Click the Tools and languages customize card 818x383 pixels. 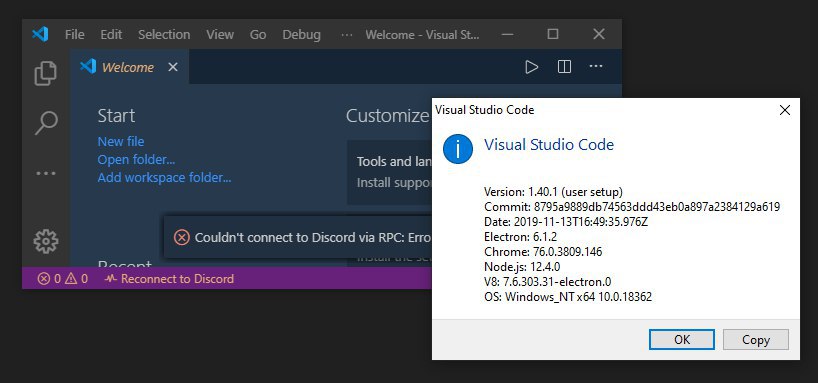coord(390,172)
